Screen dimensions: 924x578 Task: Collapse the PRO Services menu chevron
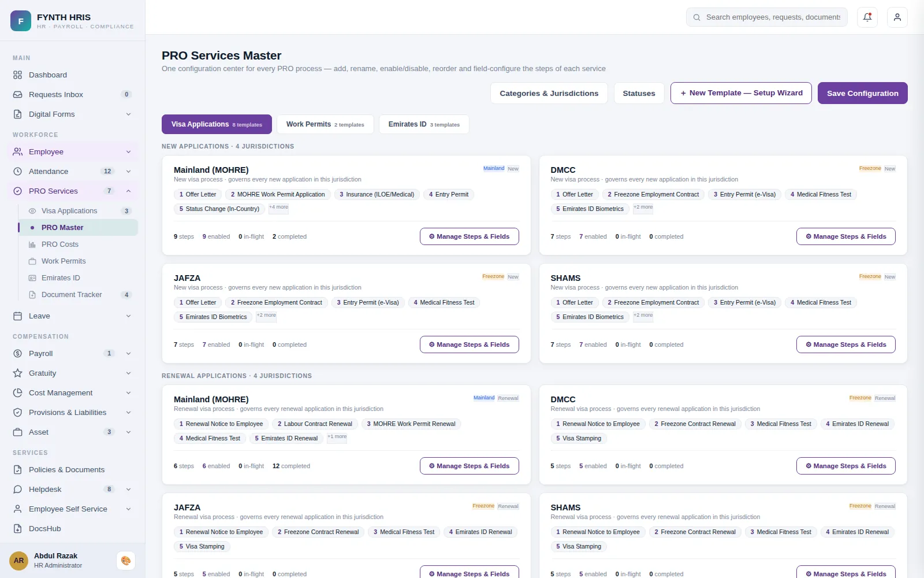(128, 191)
